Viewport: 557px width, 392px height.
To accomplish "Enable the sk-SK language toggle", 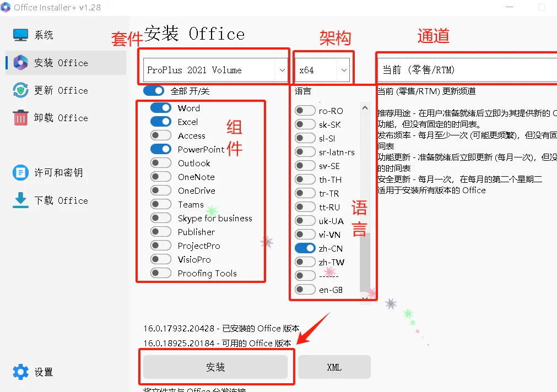I will click(305, 124).
